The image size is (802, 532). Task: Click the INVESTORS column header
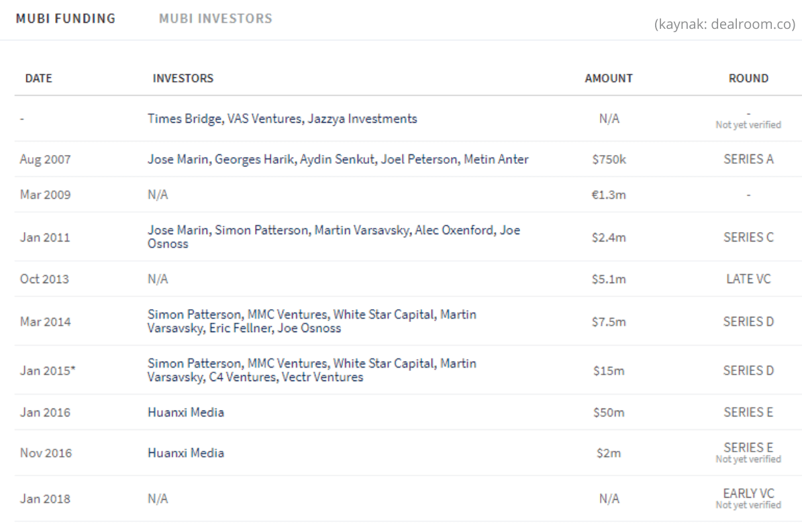(x=183, y=78)
